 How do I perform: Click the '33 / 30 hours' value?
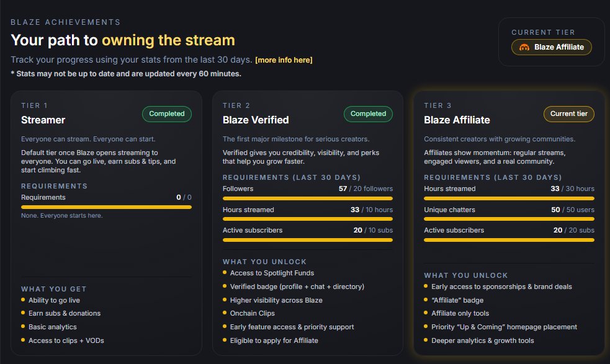pos(572,189)
